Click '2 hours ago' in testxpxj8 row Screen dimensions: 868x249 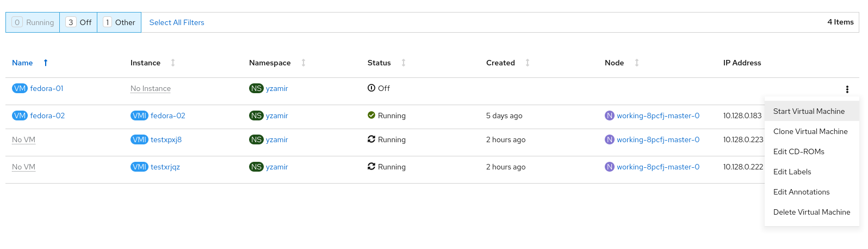(x=506, y=139)
